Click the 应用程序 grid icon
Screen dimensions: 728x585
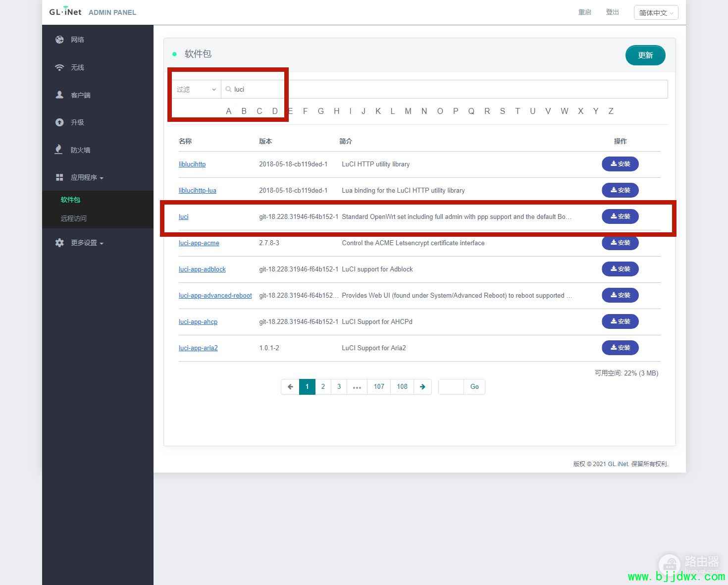pyautogui.click(x=59, y=177)
